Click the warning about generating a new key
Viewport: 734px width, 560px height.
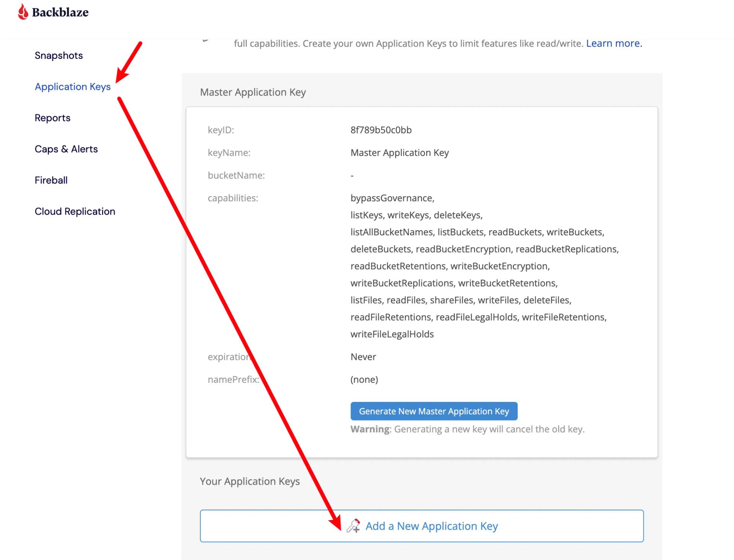point(468,429)
